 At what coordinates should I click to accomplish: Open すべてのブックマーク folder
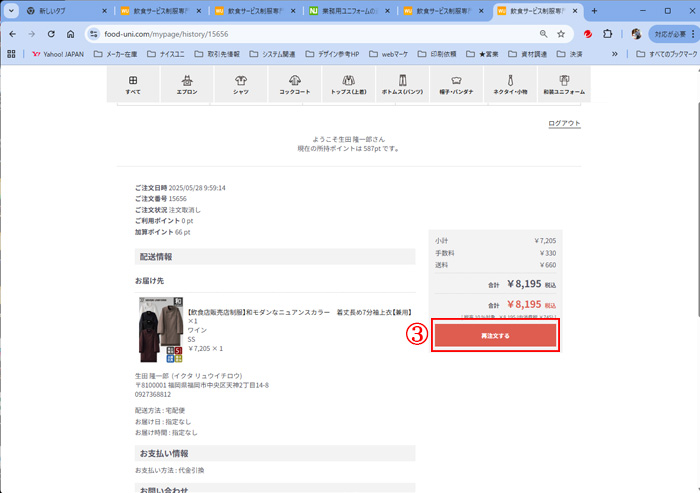tap(667, 54)
